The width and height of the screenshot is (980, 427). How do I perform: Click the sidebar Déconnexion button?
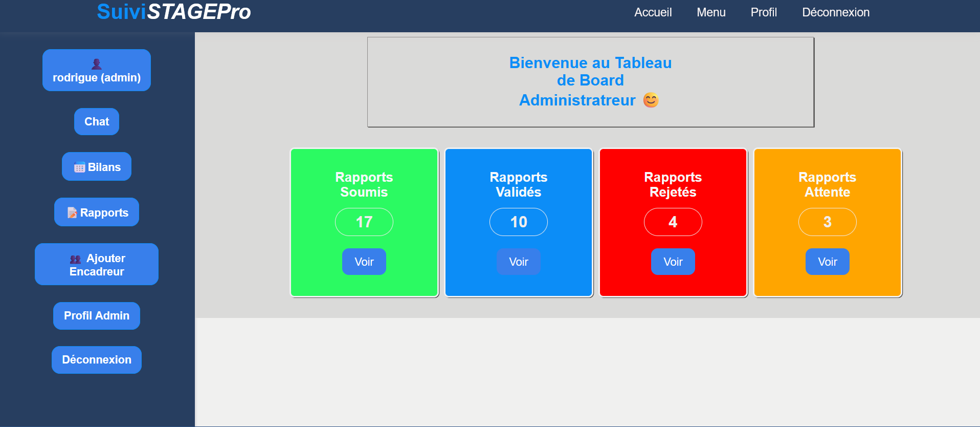[x=97, y=360]
